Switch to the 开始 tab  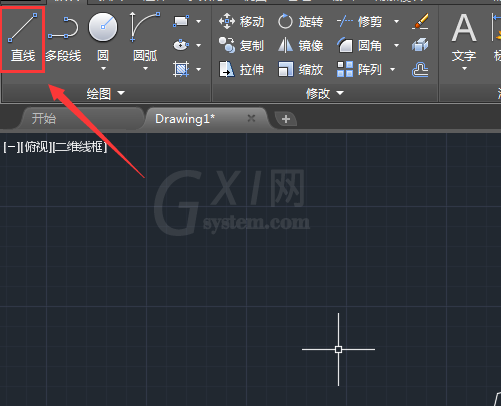(x=82, y=119)
